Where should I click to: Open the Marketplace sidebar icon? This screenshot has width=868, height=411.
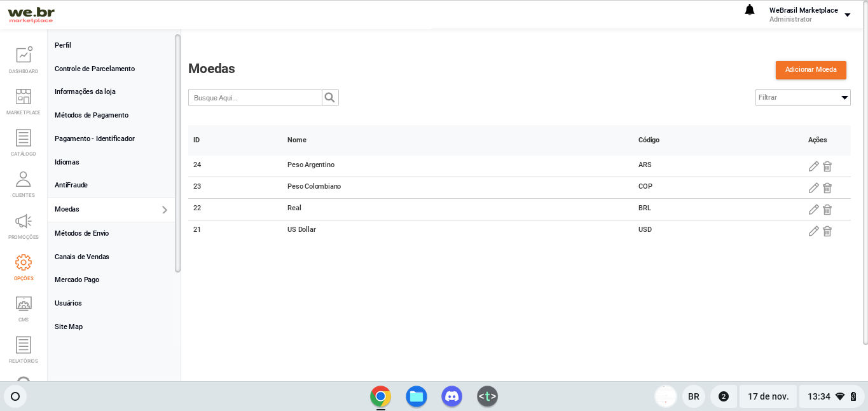(x=24, y=97)
